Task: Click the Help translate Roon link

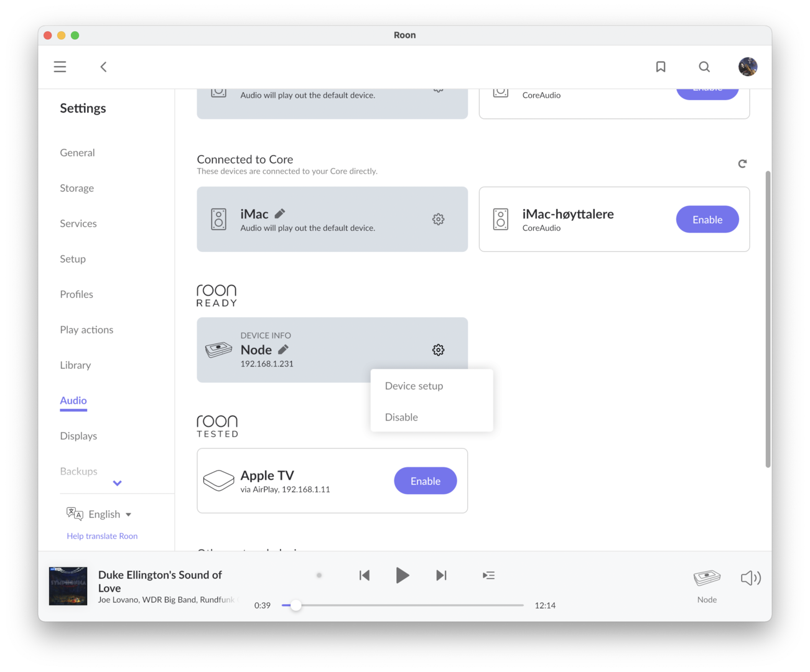Action: pyautogui.click(x=102, y=536)
